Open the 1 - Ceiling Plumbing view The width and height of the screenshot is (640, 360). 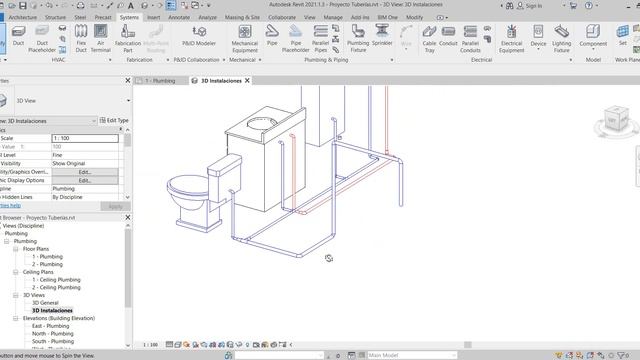[56, 280]
